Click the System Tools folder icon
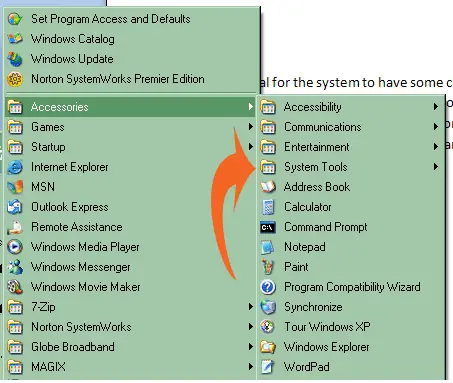This screenshot has width=453, height=383. tap(268, 167)
